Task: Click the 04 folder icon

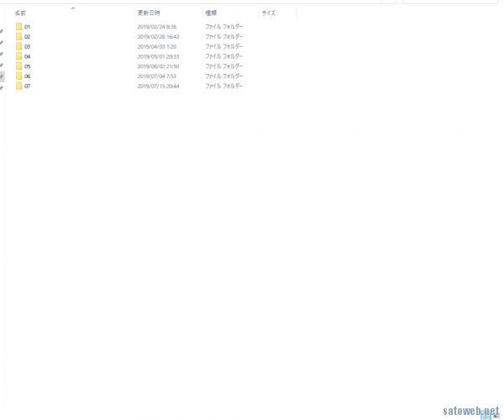Action: pos(18,56)
